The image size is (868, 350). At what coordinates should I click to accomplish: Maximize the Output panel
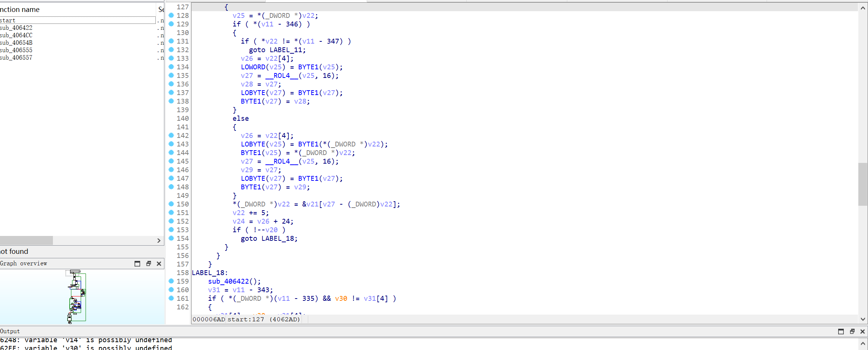tap(841, 331)
